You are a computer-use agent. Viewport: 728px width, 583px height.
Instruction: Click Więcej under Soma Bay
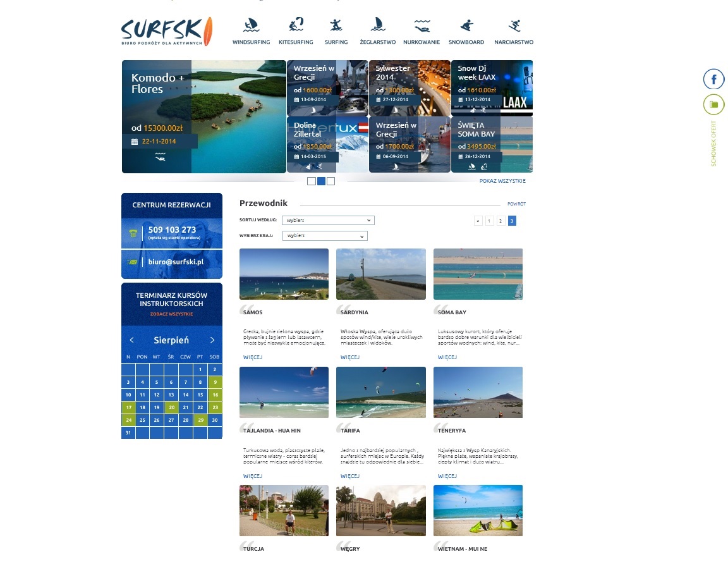tap(447, 357)
